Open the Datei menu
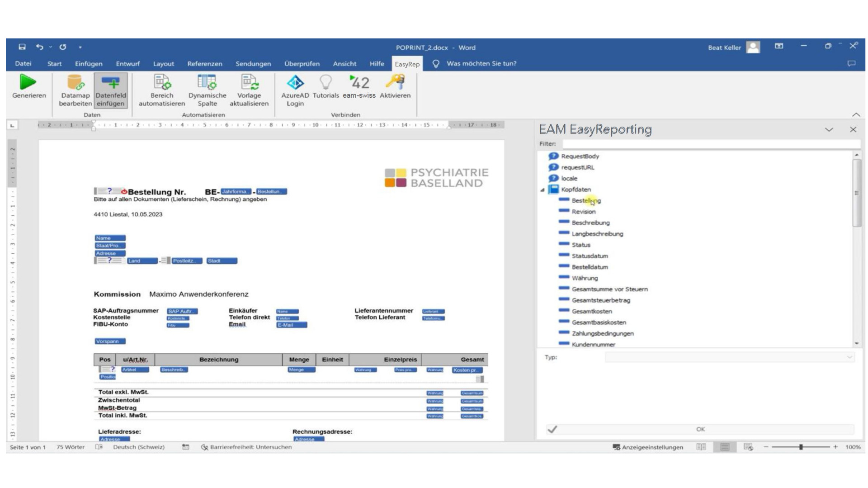The width and height of the screenshot is (868, 488). click(23, 63)
